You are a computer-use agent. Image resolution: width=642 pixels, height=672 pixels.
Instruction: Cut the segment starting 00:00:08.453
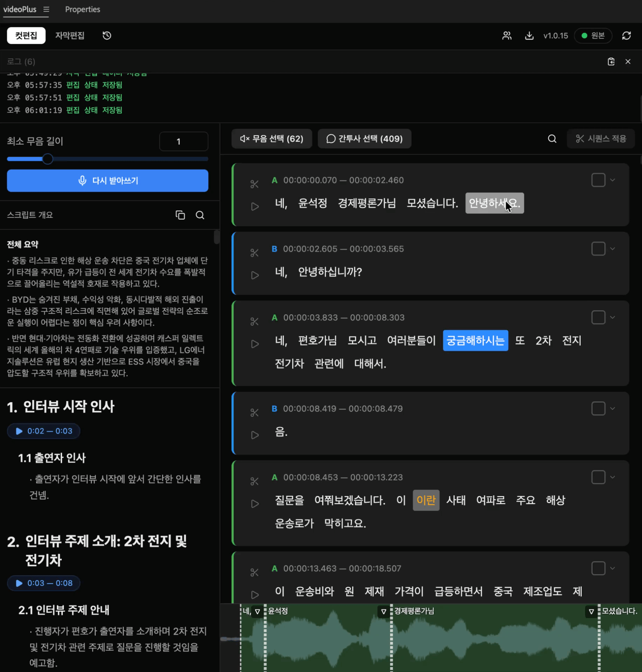click(x=254, y=481)
